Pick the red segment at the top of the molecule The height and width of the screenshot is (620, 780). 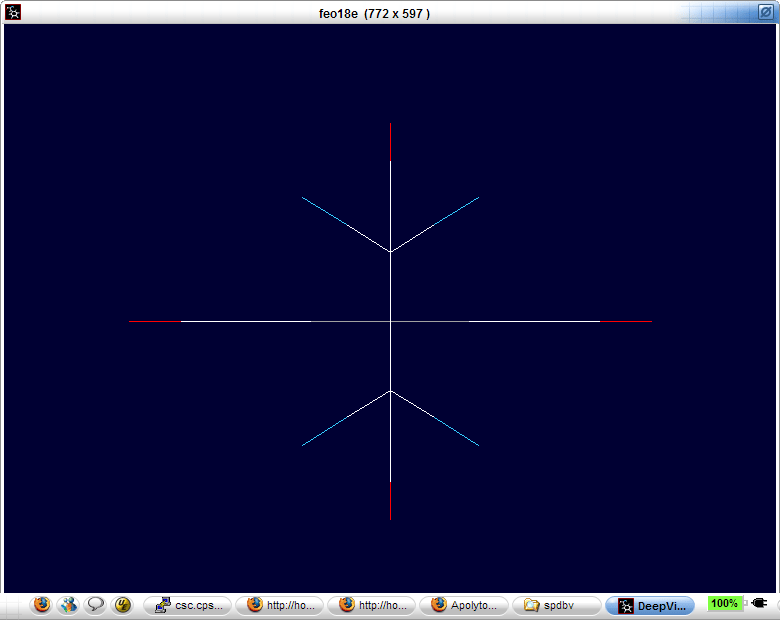click(x=390, y=142)
